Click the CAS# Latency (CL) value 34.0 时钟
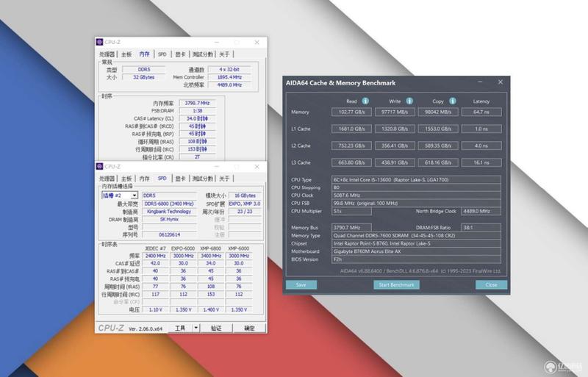This screenshot has height=377, width=588. [197, 118]
